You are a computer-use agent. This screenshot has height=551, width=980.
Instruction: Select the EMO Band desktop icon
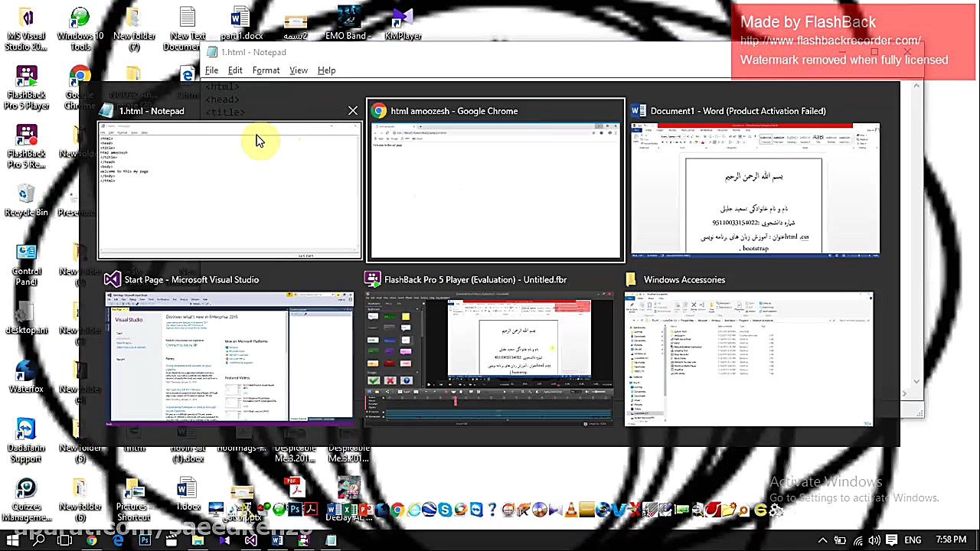[348, 24]
